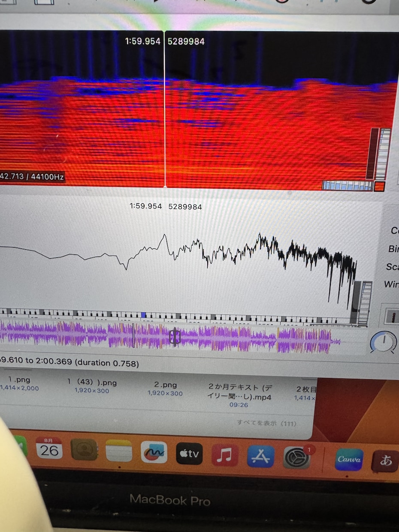Screen dimensions: 399x532
Task: Click the small level meter above volume dial
Action: click(392, 316)
